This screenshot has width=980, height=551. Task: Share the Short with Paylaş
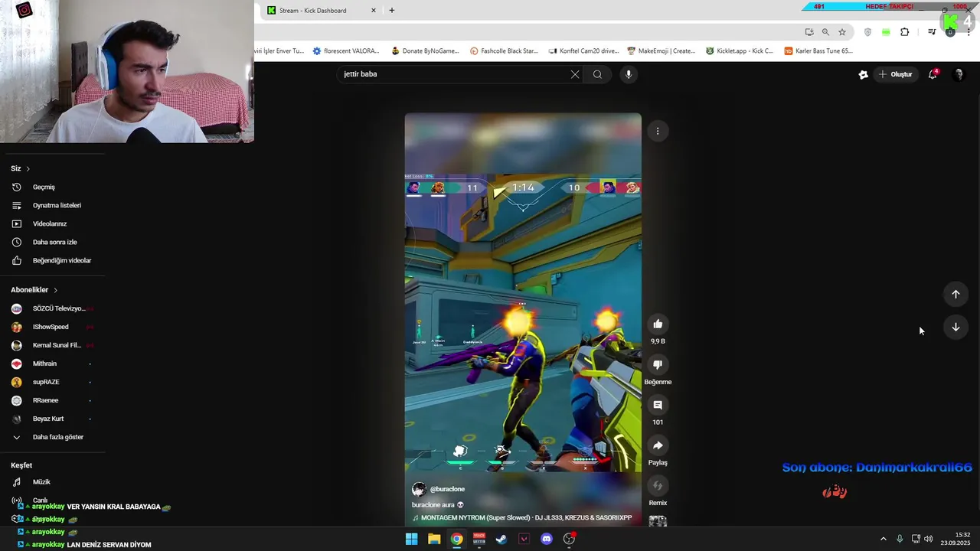point(658,445)
